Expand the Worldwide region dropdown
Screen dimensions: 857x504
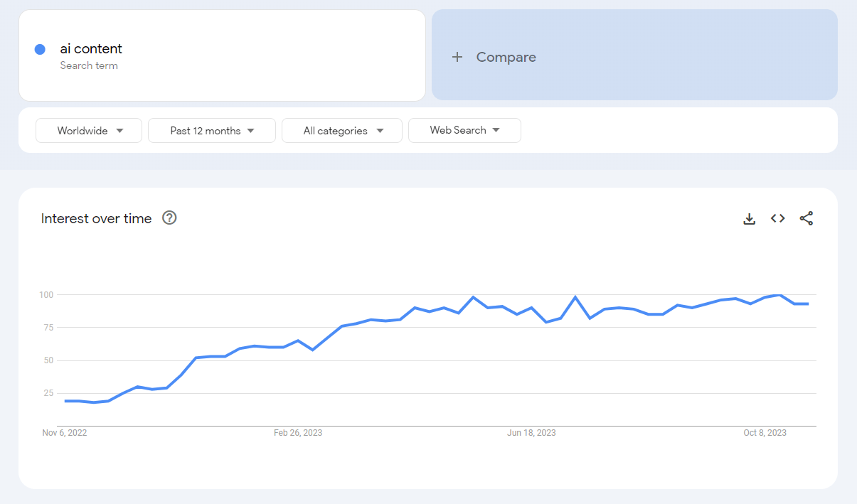tap(89, 131)
